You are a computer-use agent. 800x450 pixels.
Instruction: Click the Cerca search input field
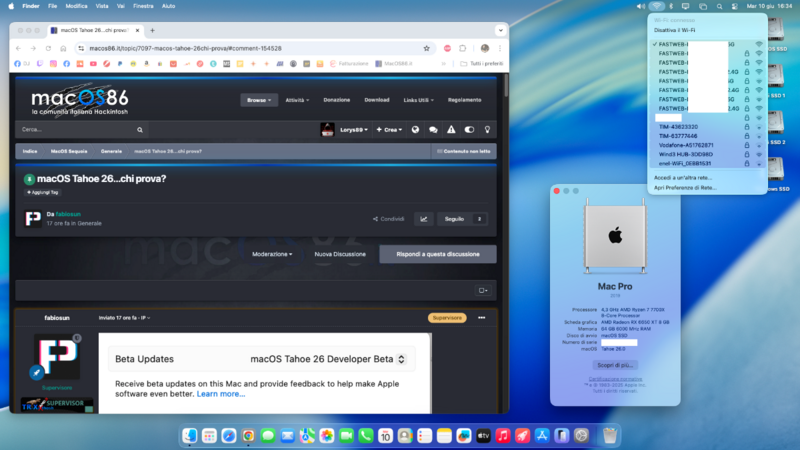tap(77, 130)
